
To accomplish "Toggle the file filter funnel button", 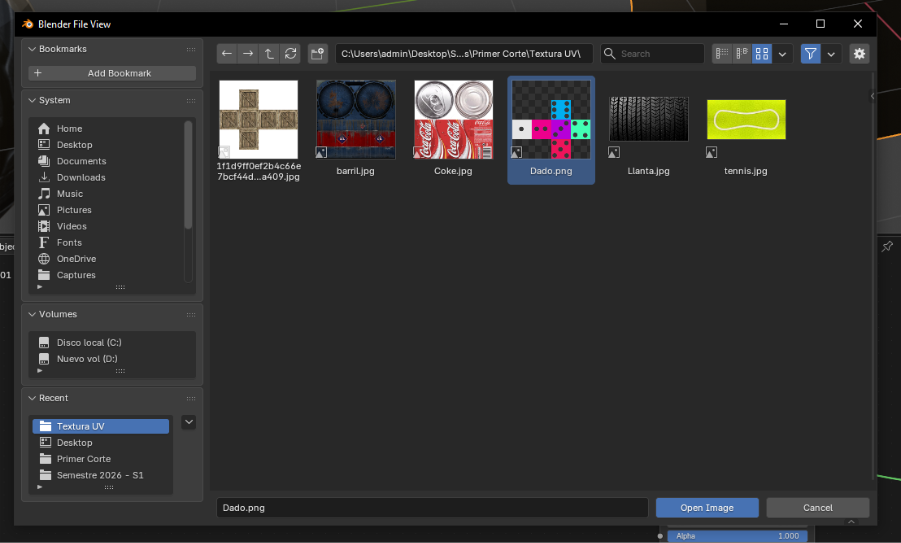I will point(810,54).
